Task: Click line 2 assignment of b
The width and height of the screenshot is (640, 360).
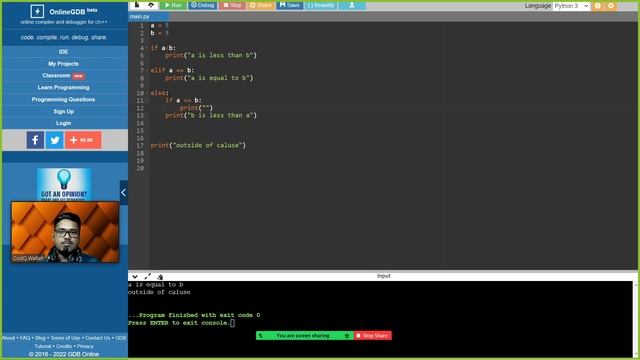Action: coord(160,33)
